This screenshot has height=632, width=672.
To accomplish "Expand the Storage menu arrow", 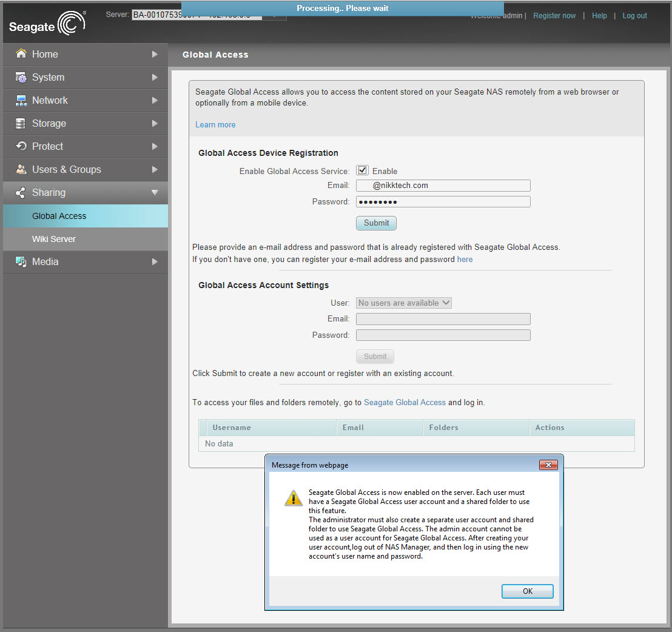I will coord(155,123).
